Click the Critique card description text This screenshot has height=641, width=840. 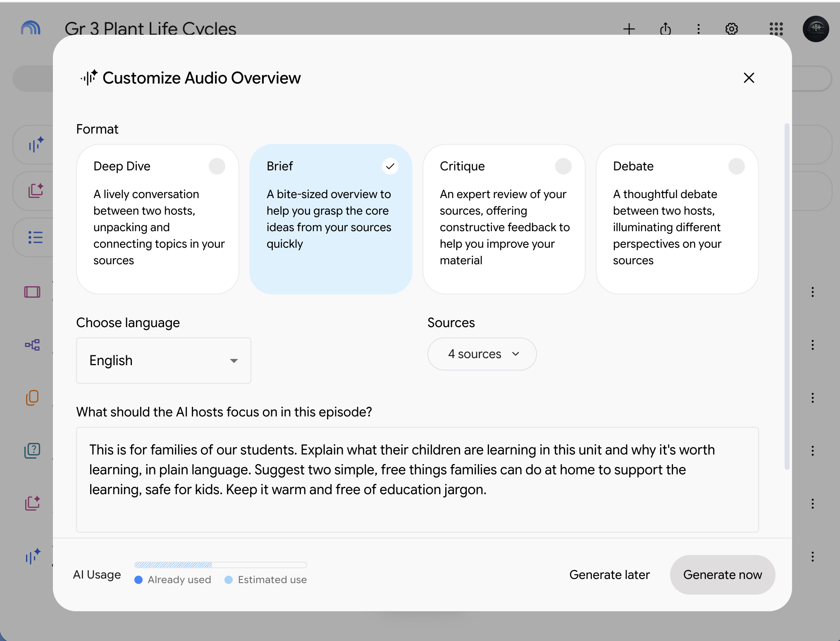pyautogui.click(x=505, y=227)
